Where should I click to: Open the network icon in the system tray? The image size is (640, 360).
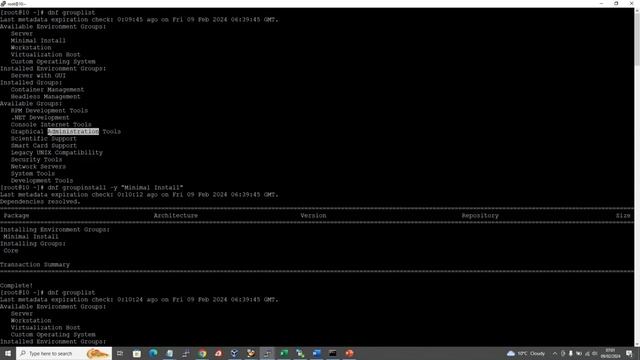coord(587,353)
